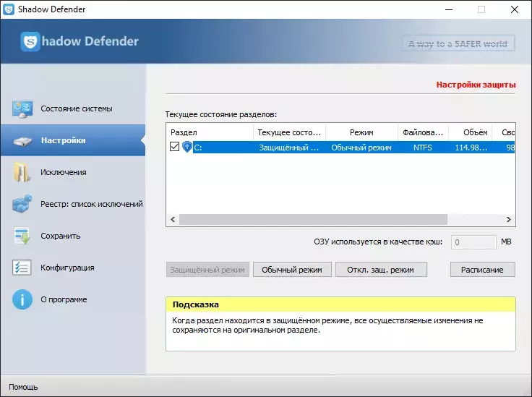Click the ОЗУ cache size MB field
Image resolution: width=532 pixels, height=397 pixels.
pyautogui.click(x=473, y=242)
